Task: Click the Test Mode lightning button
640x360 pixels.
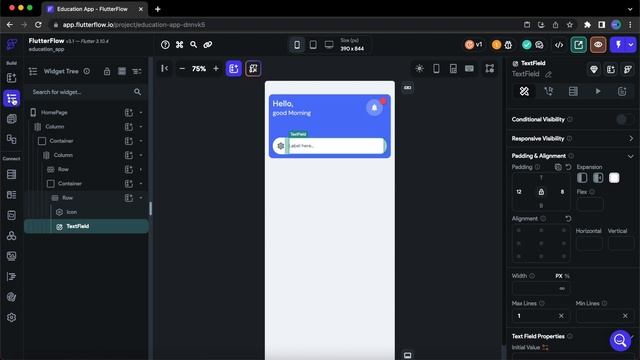Action: pos(618,44)
